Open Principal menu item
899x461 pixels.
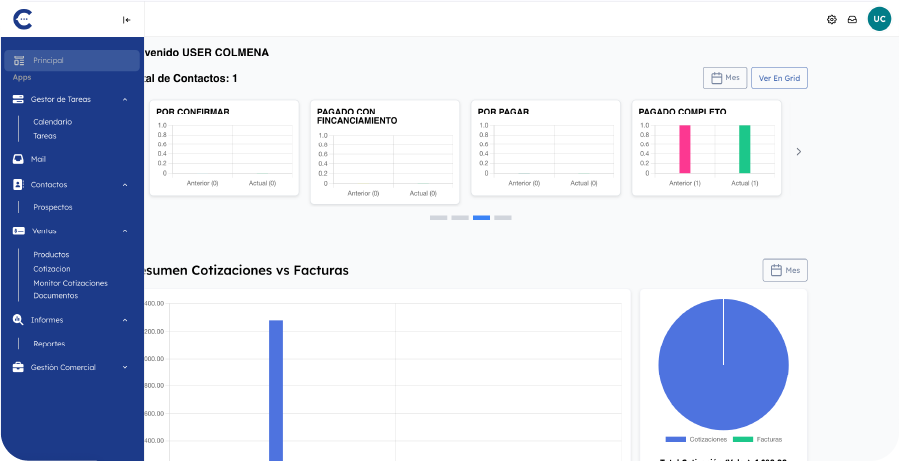point(72,60)
